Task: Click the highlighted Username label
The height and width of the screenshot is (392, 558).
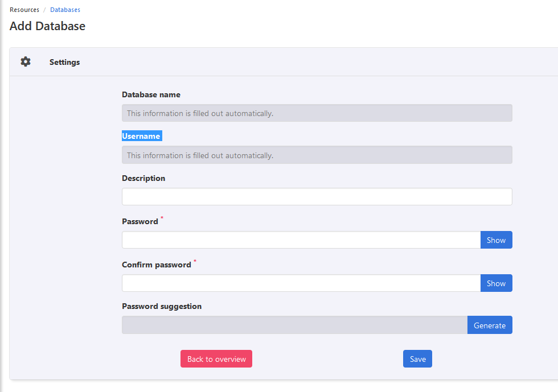Action: [x=141, y=137]
